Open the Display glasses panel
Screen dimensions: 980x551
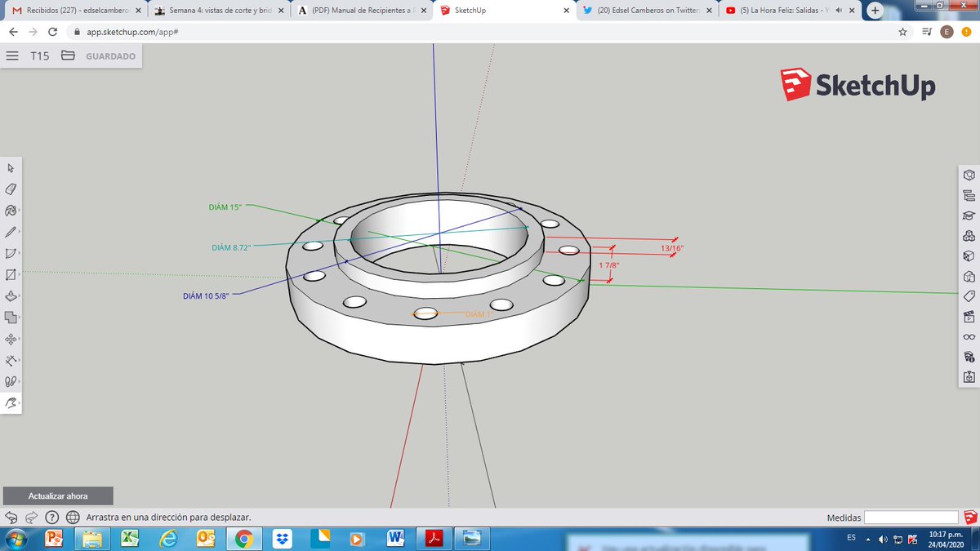coord(969,336)
